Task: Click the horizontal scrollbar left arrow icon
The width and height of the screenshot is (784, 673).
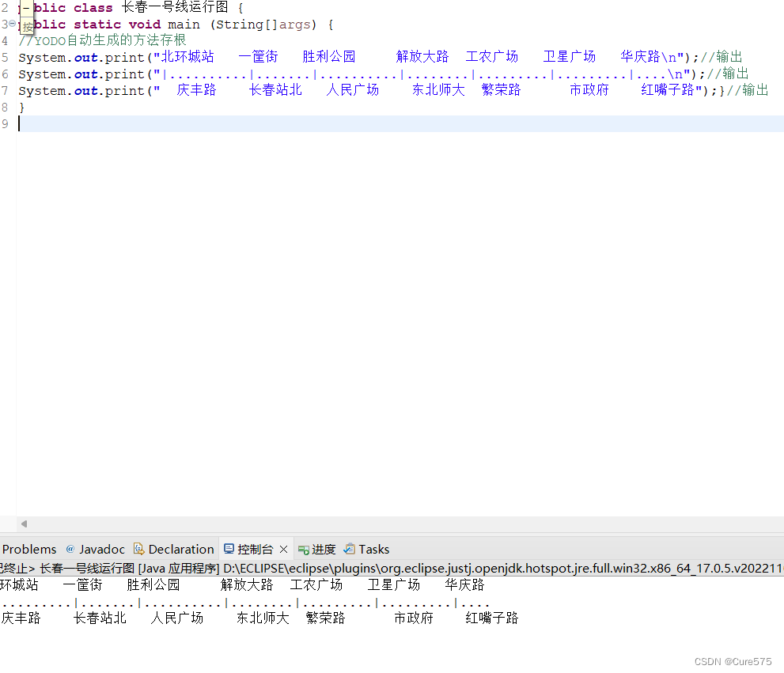Action: click(22, 524)
